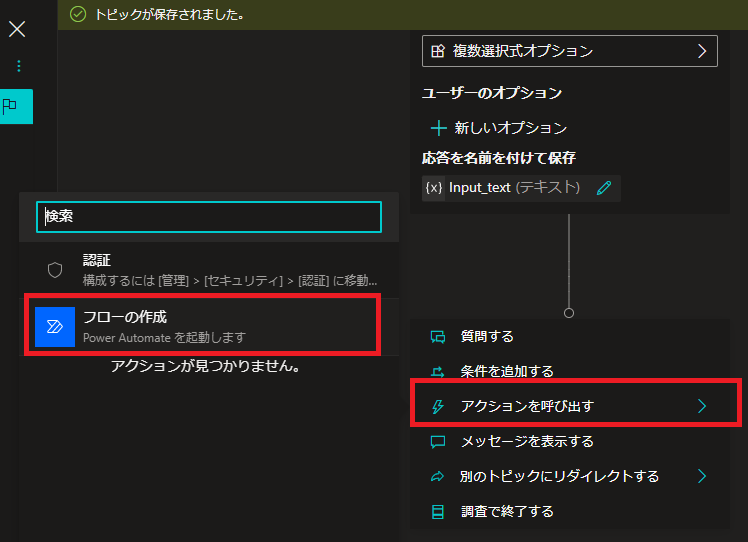Click the アクションが見つかりません message
Viewport: 748px width, 542px height.
[206, 366]
